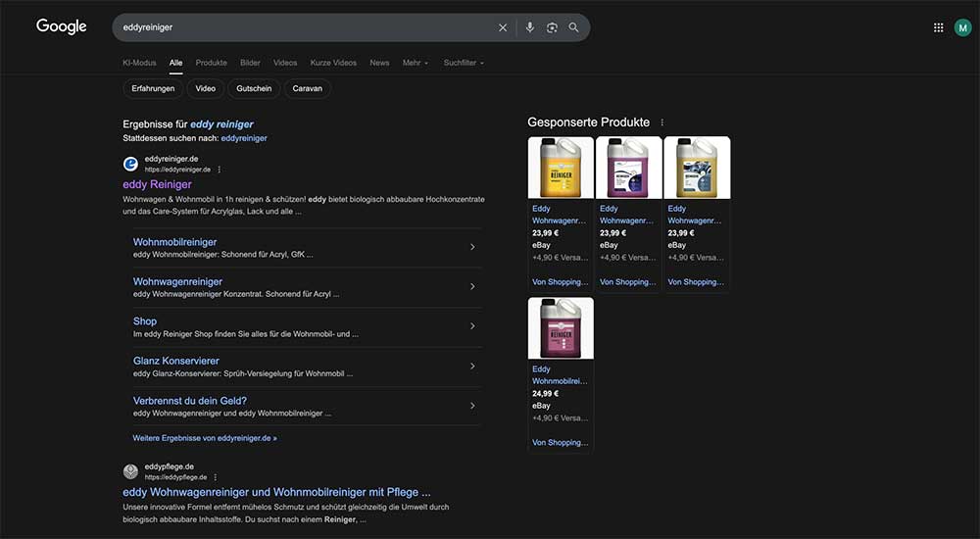Start voice search with microphone icon
980x539 pixels.
pos(530,27)
